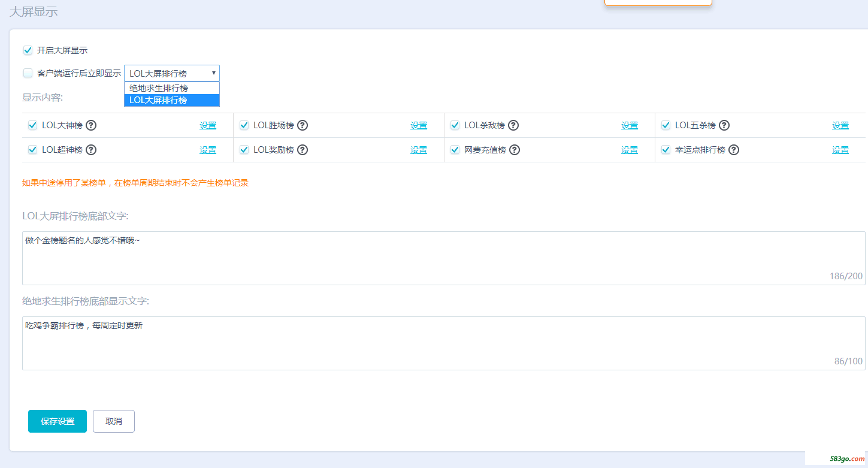Toggle the LOL胜场榜 checkbox
The height and width of the screenshot is (468, 868).
point(244,125)
